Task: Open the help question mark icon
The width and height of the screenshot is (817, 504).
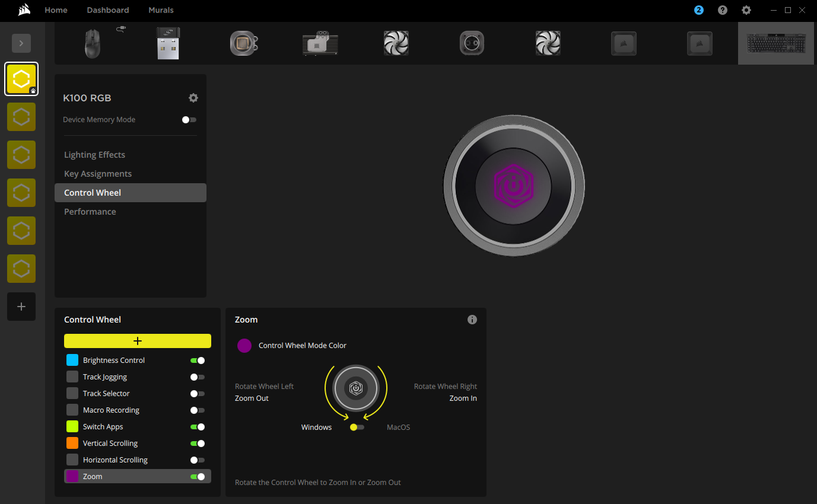Action: click(x=722, y=10)
